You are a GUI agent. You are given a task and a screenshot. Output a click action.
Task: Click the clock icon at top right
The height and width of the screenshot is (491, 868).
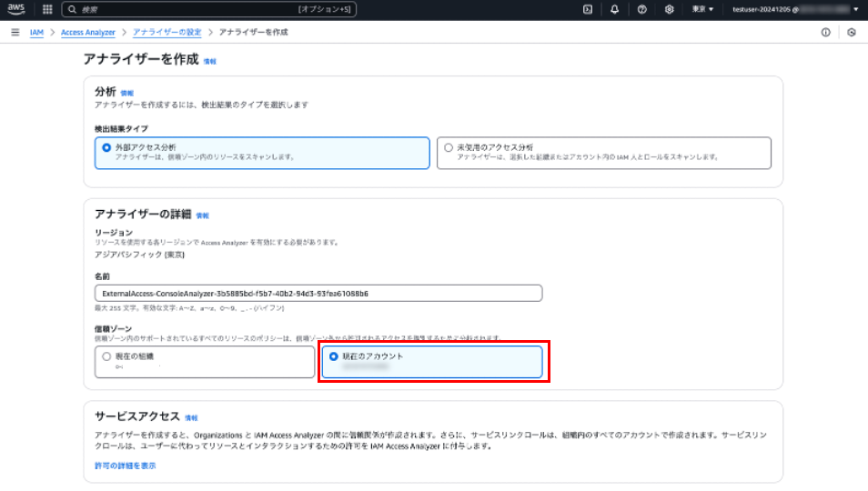852,32
